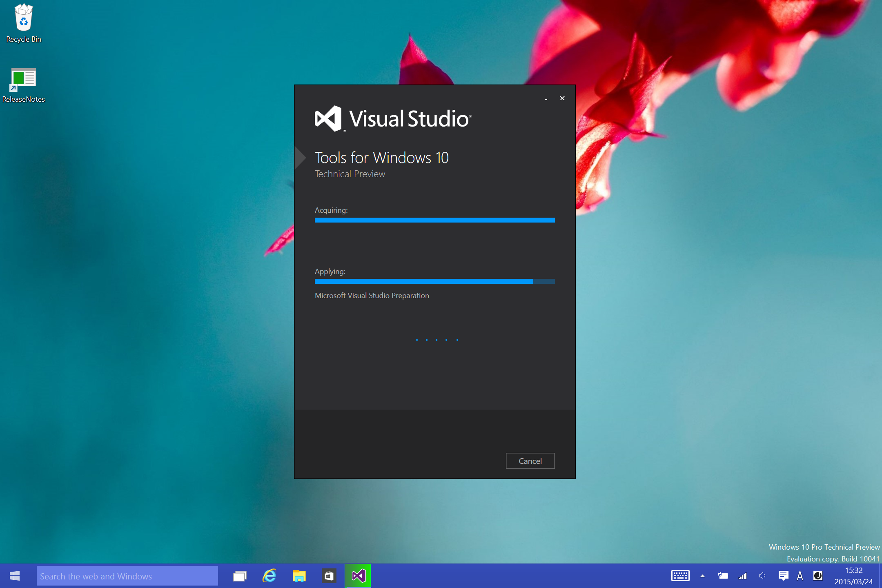Toggle mute via the volume tray icon

(x=762, y=576)
